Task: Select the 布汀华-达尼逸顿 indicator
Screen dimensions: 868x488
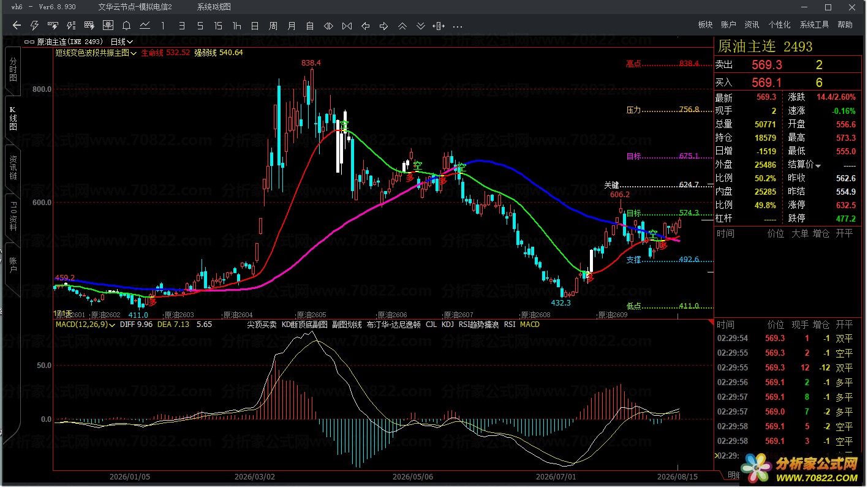Action: click(x=393, y=325)
